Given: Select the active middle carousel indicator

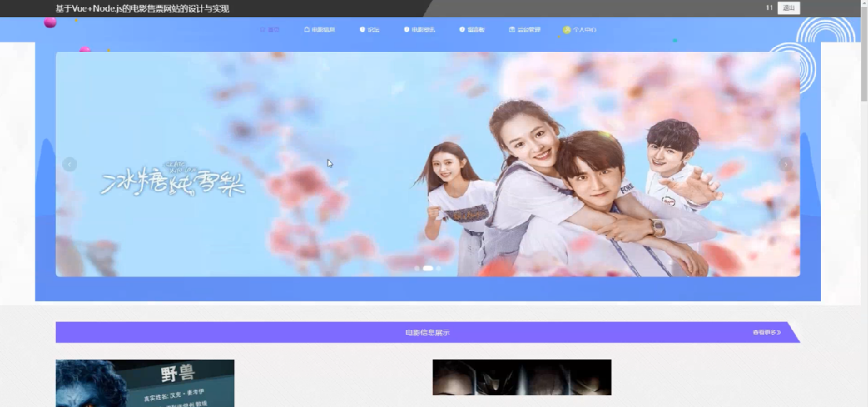Looking at the screenshot, I should click(x=428, y=268).
